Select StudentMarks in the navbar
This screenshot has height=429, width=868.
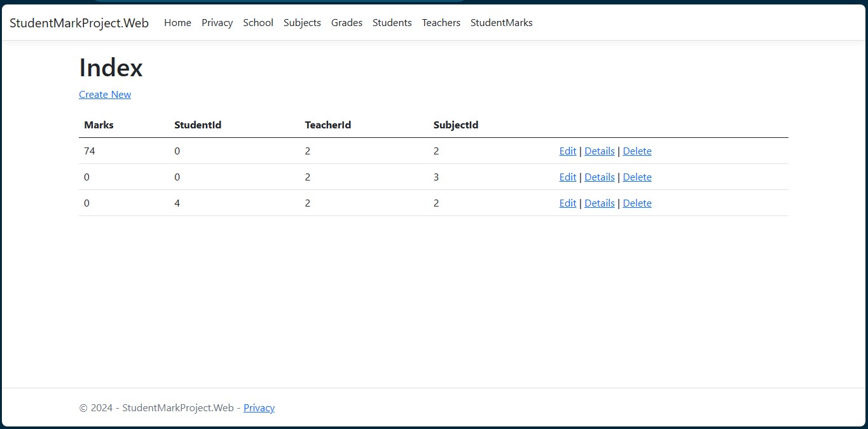point(501,23)
